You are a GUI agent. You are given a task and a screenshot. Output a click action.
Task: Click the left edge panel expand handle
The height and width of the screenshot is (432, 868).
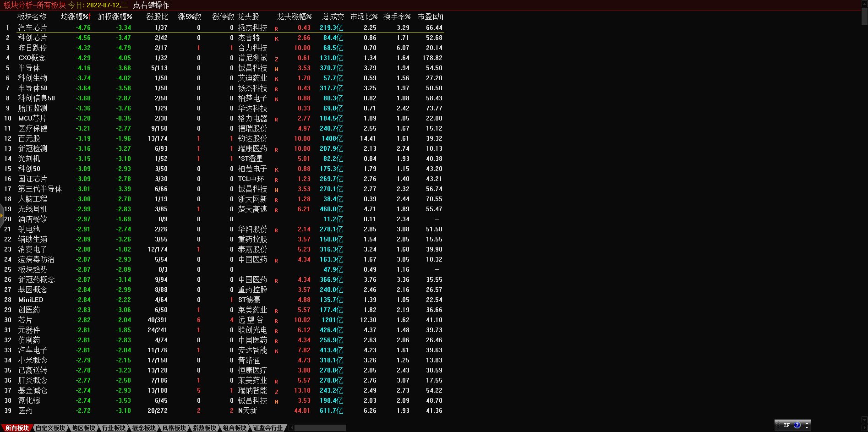point(2,215)
